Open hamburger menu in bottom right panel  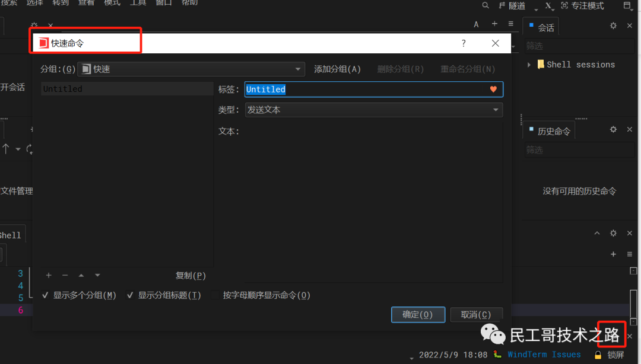tap(630, 254)
